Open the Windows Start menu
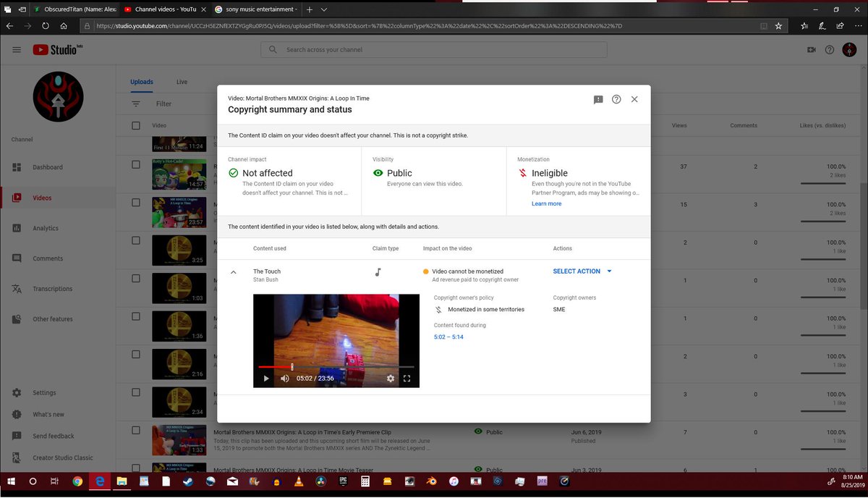The width and height of the screenshot is (868, 498). (10, 481)
